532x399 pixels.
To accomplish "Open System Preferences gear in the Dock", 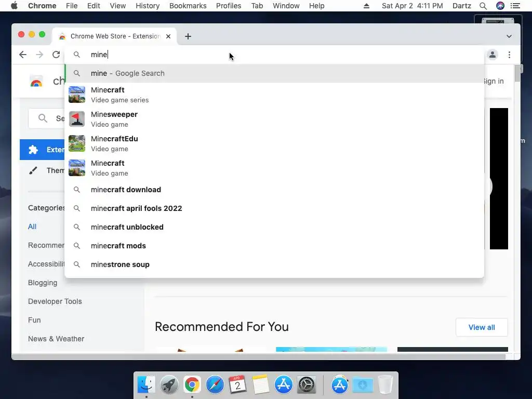I will point(307,385).
